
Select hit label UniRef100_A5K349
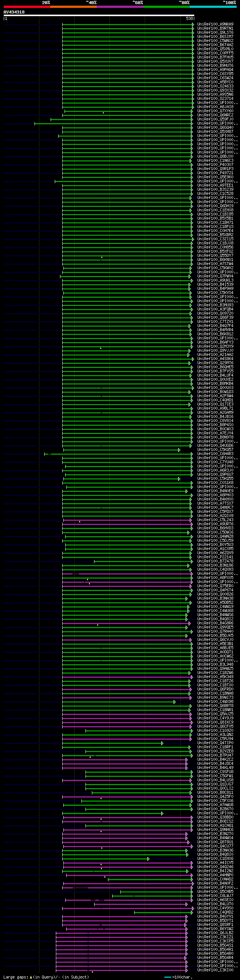[x=215, y=677]
